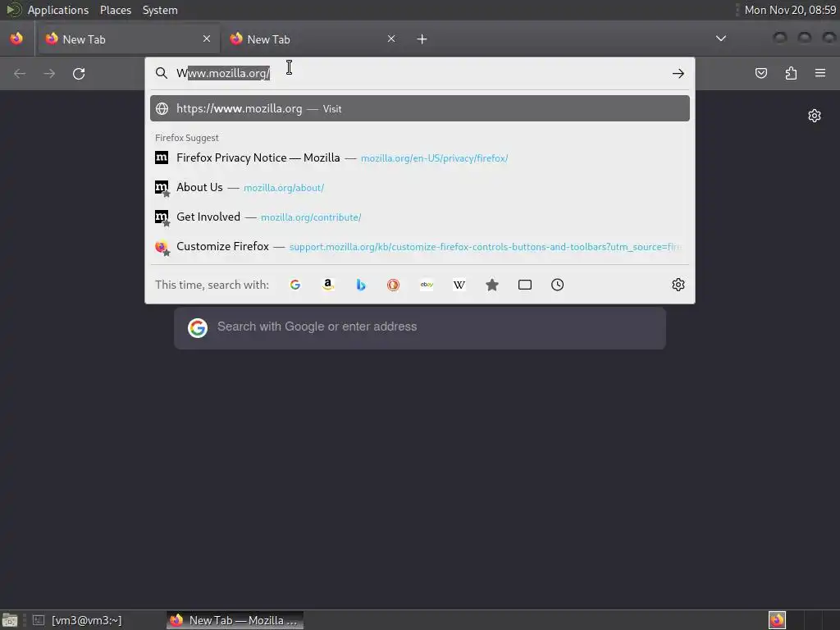
Task: Search this time with Bing icon
Action: tap(361, 285)
